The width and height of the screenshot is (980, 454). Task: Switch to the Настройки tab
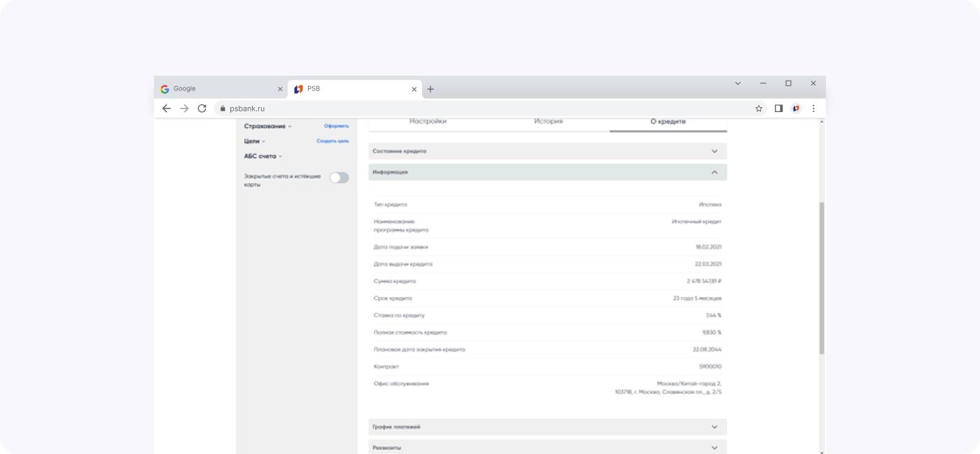(x=428, y=122)
